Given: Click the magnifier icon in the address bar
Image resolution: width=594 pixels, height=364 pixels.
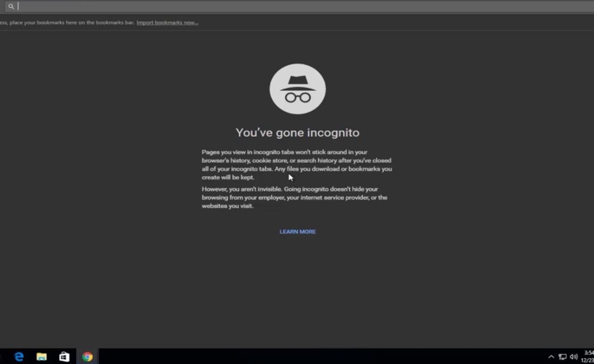Looking at the screenshot, I should click(11, 7).
